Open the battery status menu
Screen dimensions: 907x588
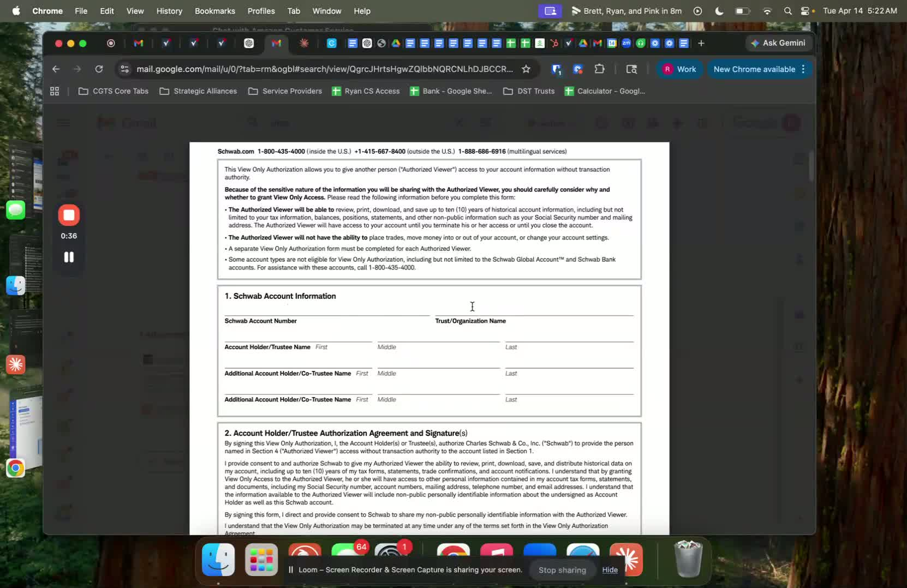coord(742,11)
